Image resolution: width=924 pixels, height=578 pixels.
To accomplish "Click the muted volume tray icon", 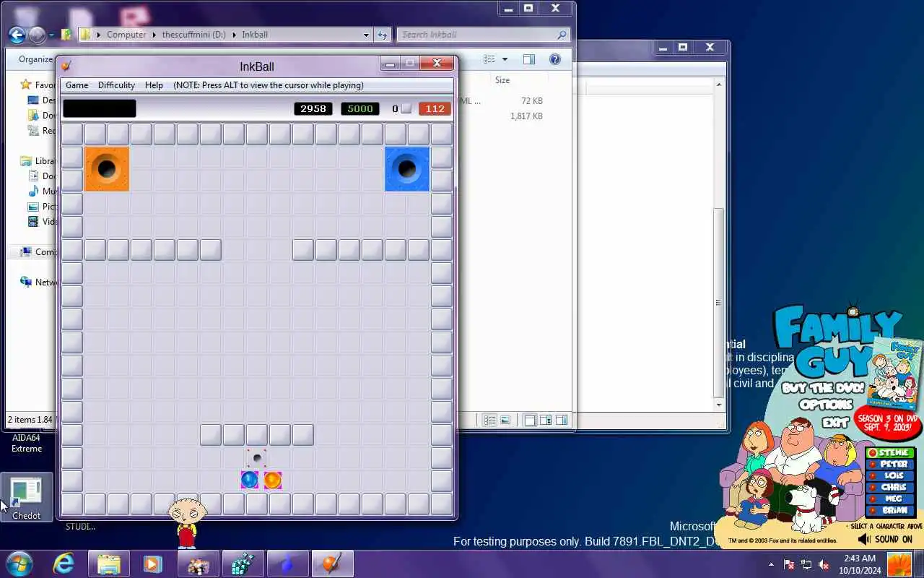I will pos(824,565).
